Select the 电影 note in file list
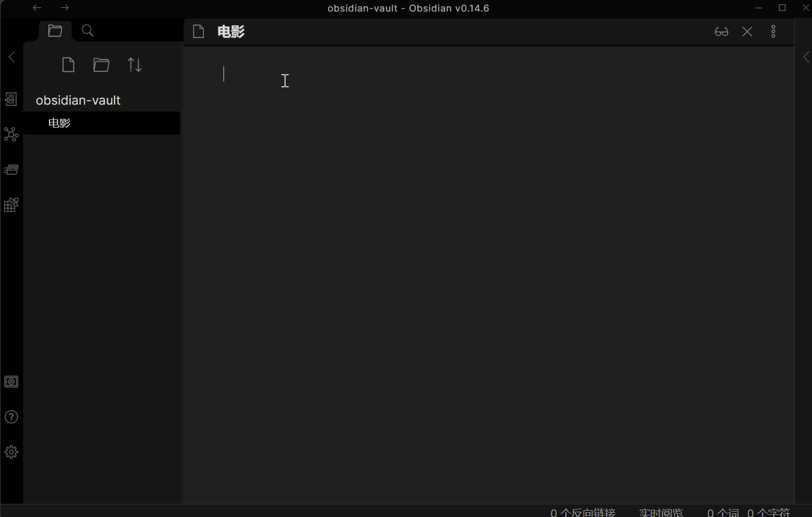The width and height of the screenshot is (812, 517). [58, 123]
